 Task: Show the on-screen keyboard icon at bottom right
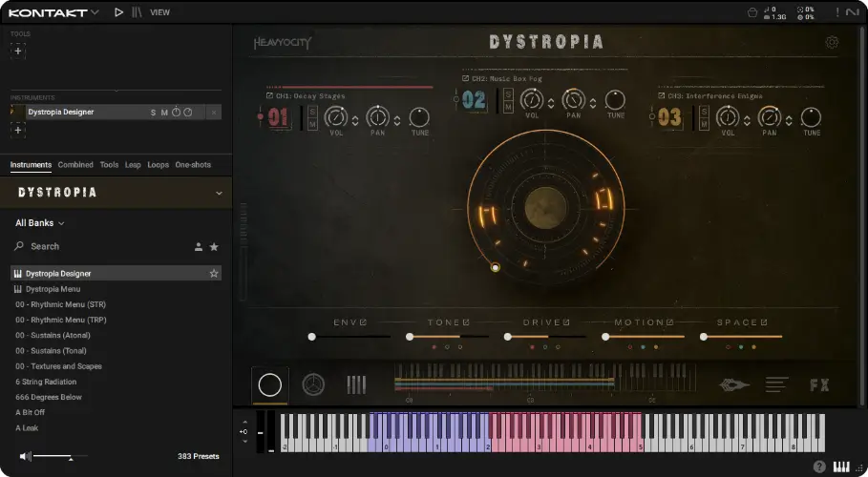[841, 467]
